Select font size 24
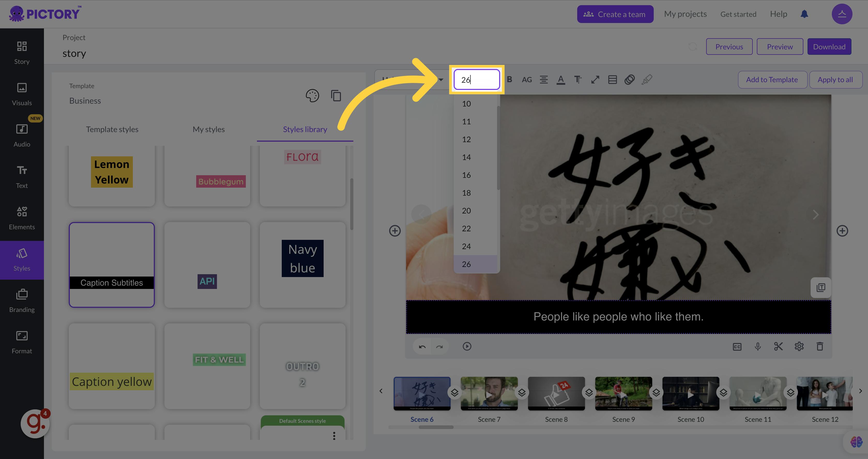 (x=475, y=247)
